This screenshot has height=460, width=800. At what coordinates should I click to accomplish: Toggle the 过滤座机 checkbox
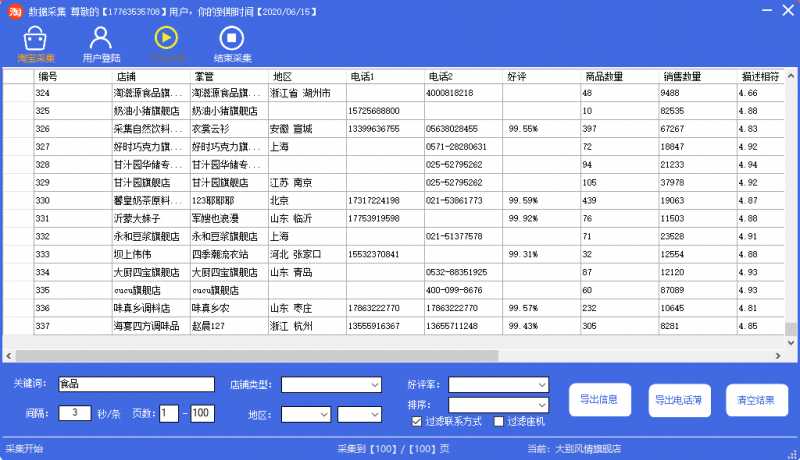point(499,422)
